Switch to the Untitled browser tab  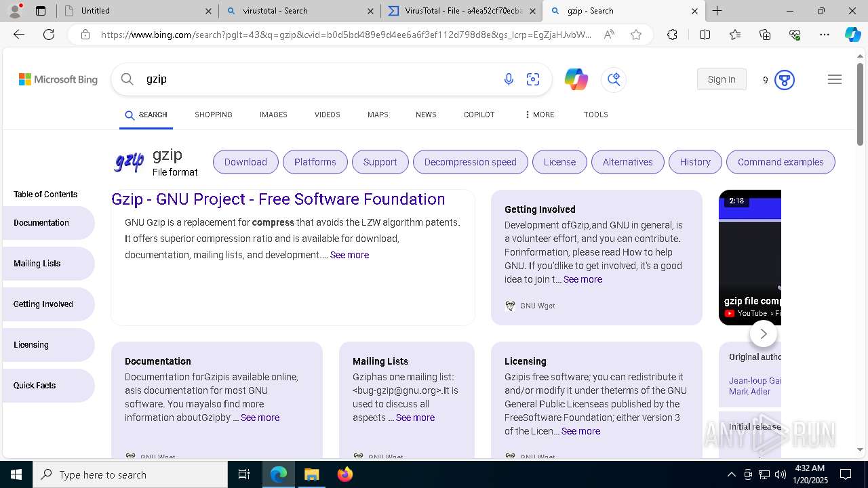[136, 11]
